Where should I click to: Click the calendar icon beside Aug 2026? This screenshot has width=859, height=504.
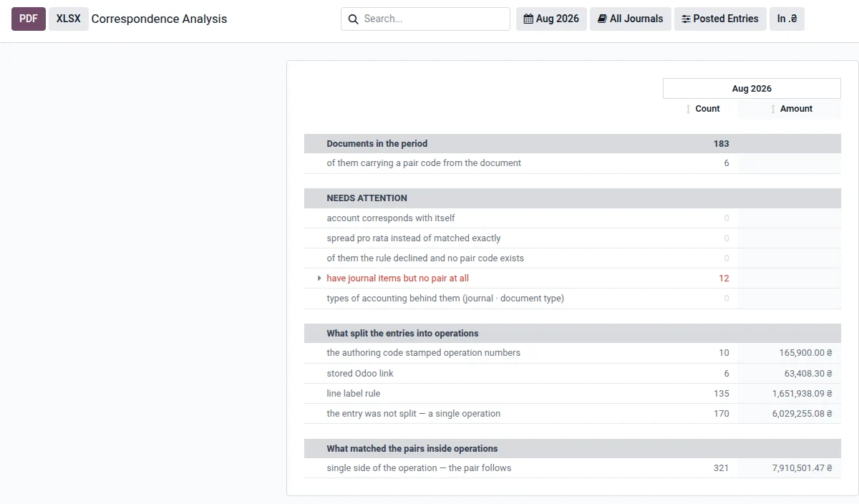pos(529,19)
